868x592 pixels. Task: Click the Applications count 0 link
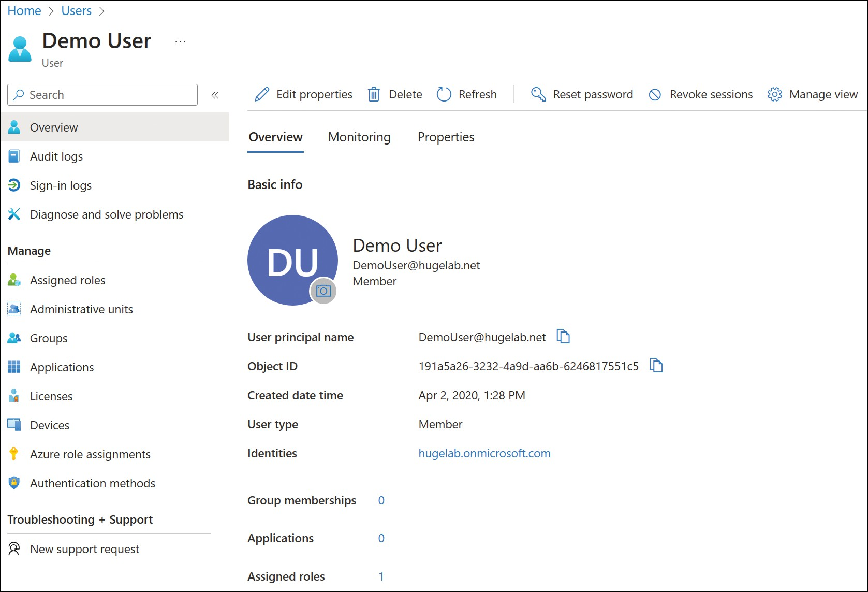[x=381, y=538]
